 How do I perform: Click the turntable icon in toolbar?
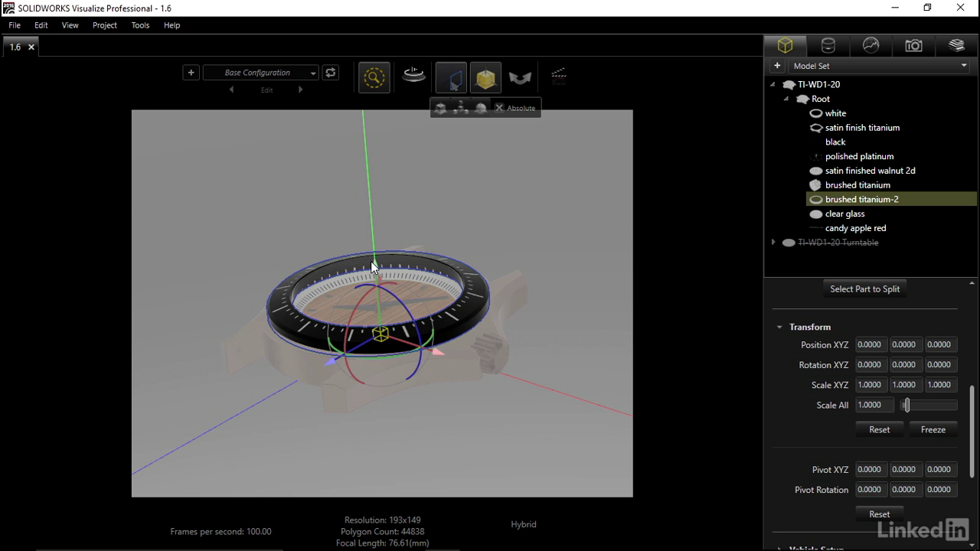(413, 76)
